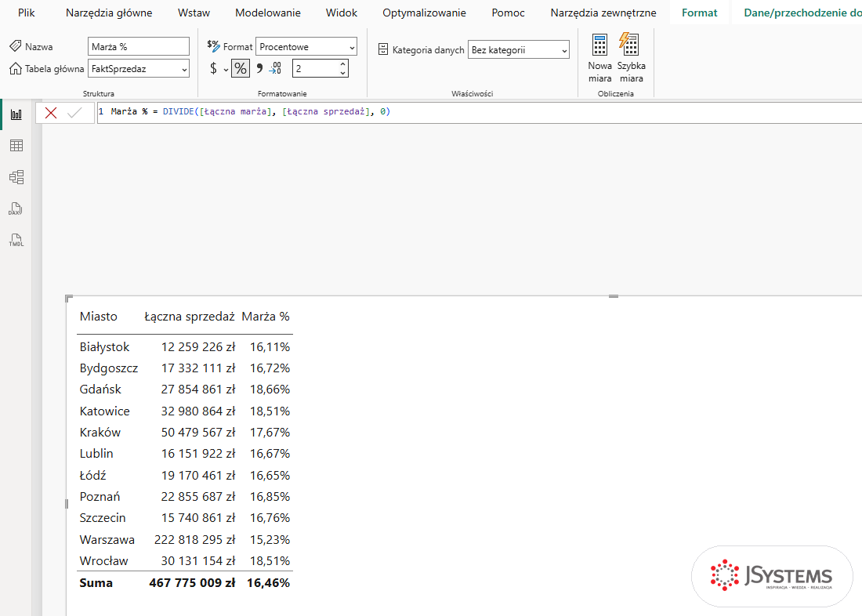The height and width of the screenshot is (616, 862).
Task: Open Report view in left sidebar
Action: 16,114
